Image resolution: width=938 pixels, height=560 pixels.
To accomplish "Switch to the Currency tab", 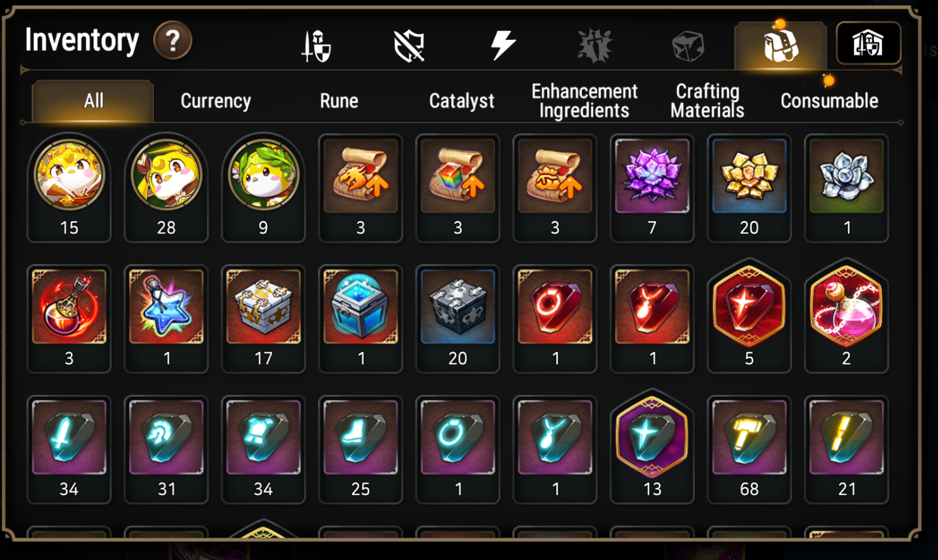I will click(x=216, y=100).
